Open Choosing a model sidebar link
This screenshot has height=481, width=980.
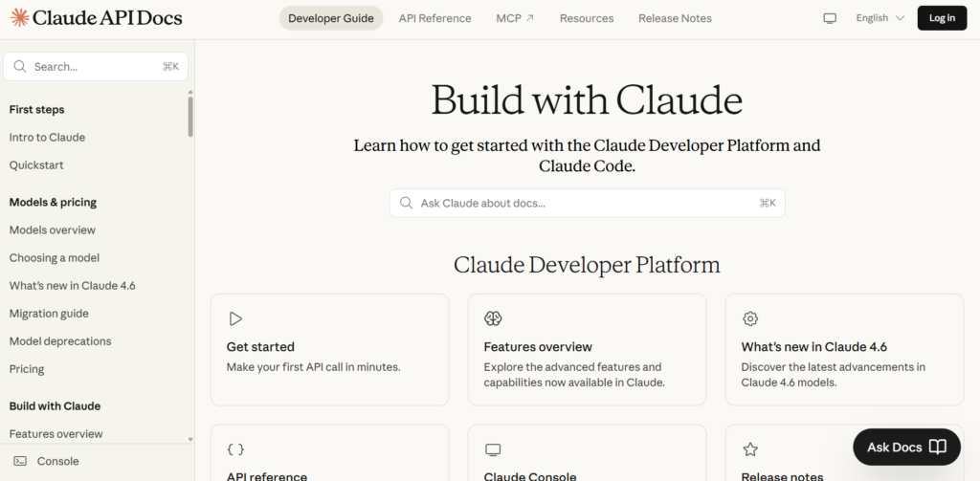[x=55, y=257]
